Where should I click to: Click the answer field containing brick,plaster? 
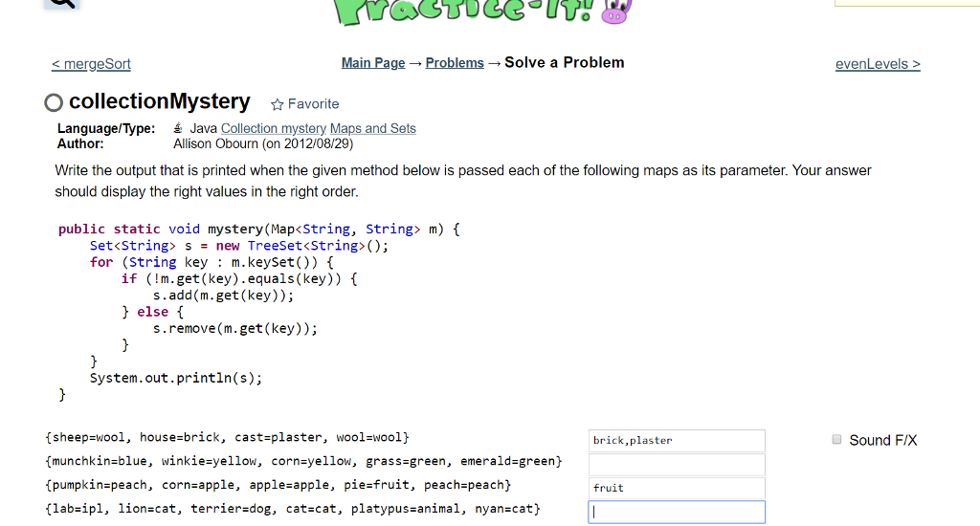point(677,441)
